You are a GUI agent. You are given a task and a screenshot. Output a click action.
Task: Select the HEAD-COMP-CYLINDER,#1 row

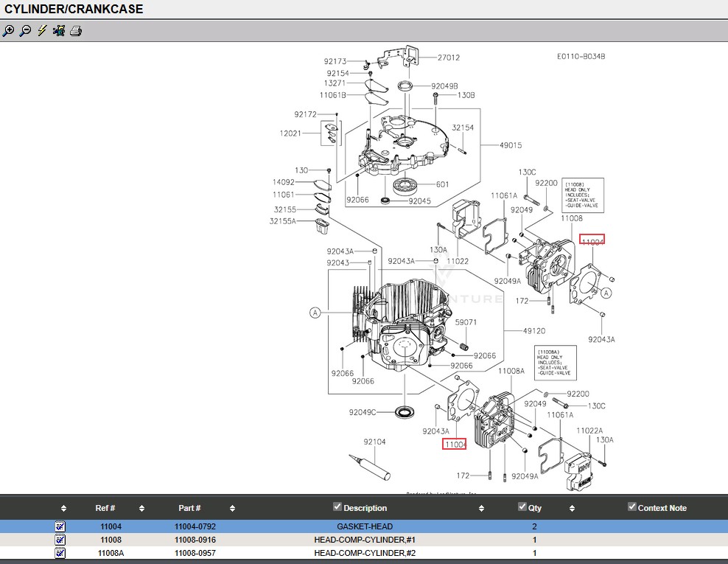364,540
